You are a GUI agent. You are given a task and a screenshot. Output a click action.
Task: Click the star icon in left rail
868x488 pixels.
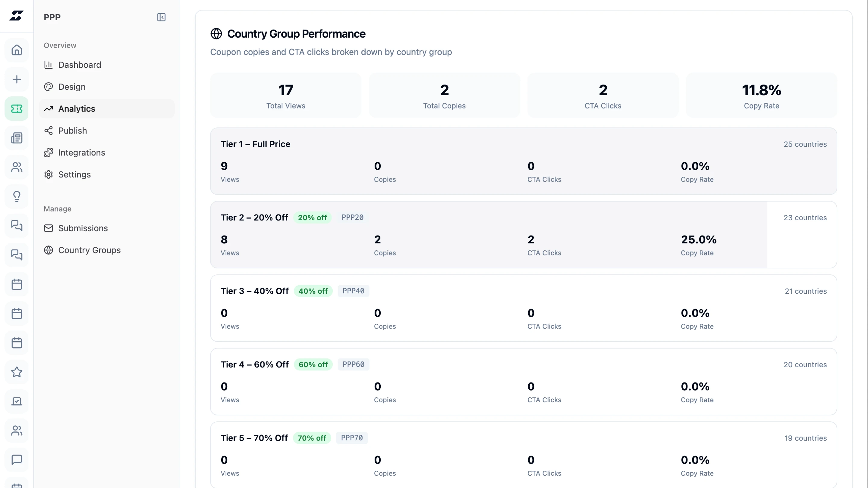coord(17,372)
